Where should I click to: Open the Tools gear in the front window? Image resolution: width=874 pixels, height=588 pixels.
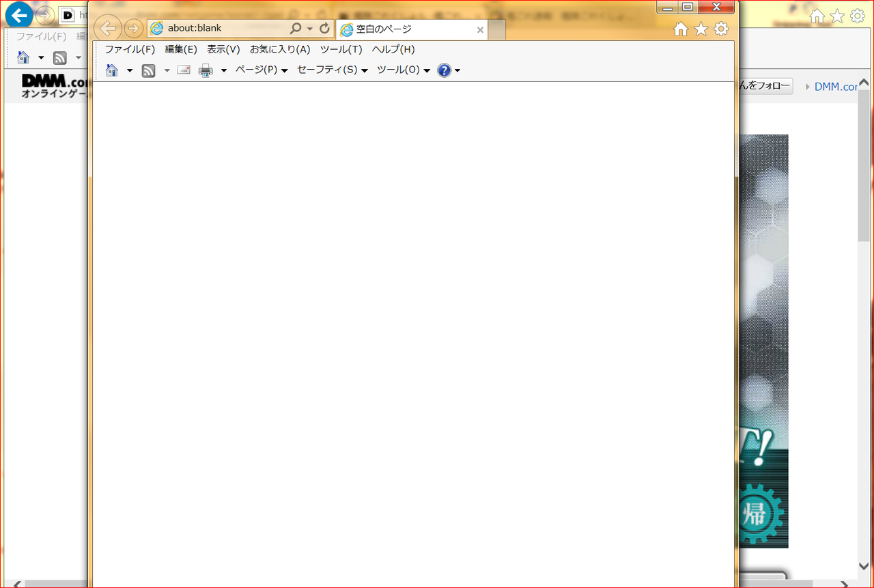[x=721, y=29]
